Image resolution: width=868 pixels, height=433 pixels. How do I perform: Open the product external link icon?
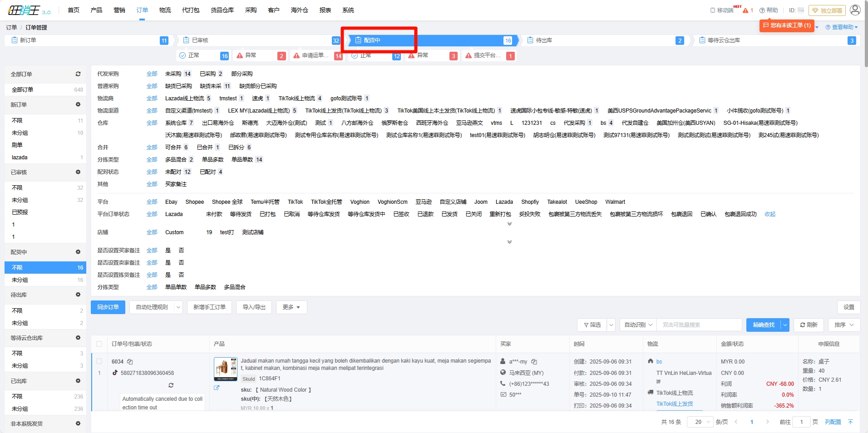217,388
